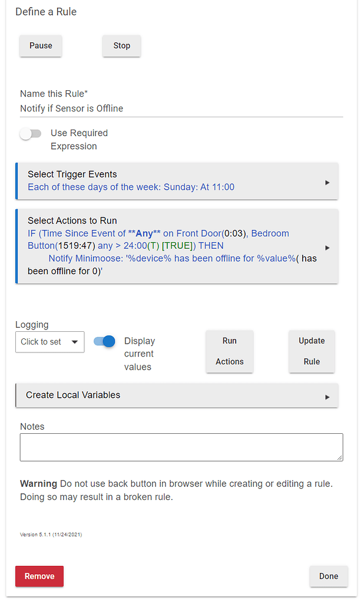Screen dimensions: 364x603
Task: Run Actions for the rule
Action: [x=229, y=351]
